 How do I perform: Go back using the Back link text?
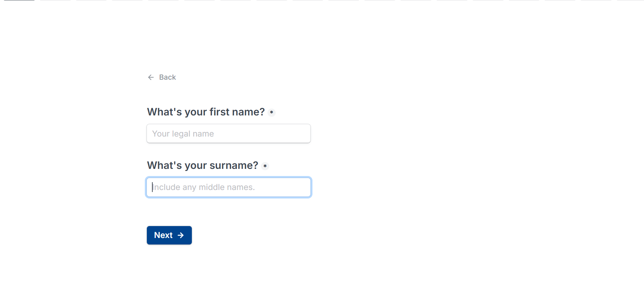(167, 77)
